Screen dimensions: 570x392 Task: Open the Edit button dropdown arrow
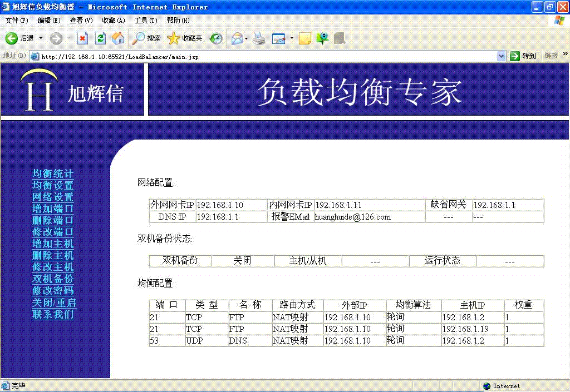(292, 38)
